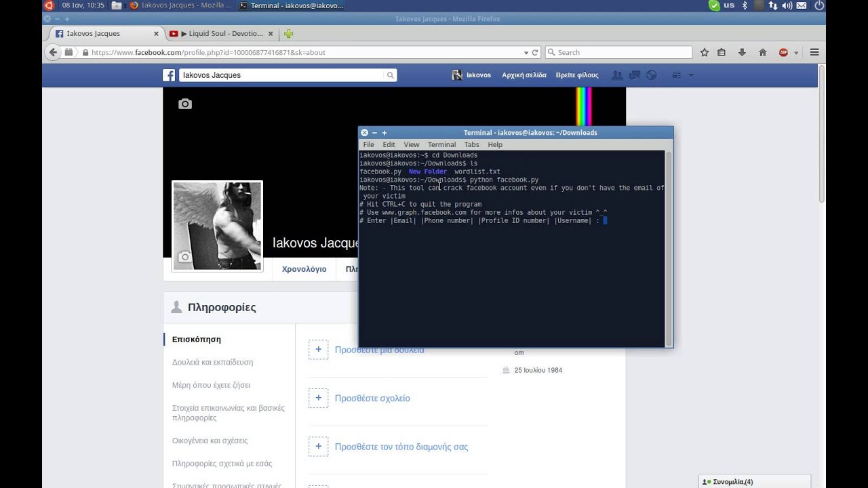
Task: Open a new tab with the green plus
Action: [x=289, y=33]
